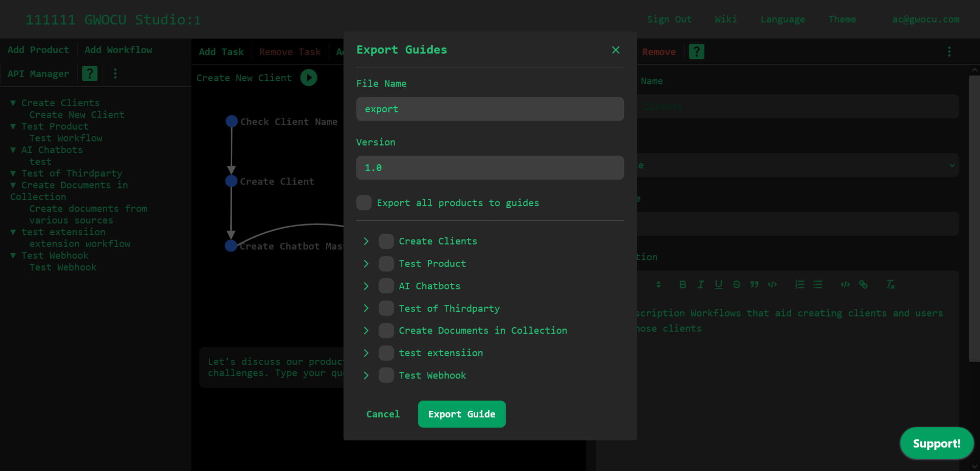Screen dimensions: 980x471
Task: Open text size picker in description editor
Action: point(658,285)
